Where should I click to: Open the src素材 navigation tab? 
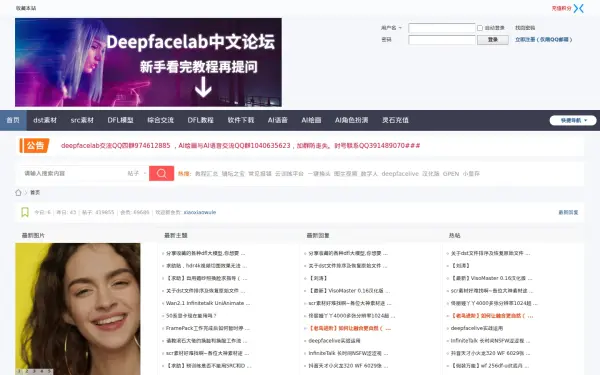coord(82,120)
